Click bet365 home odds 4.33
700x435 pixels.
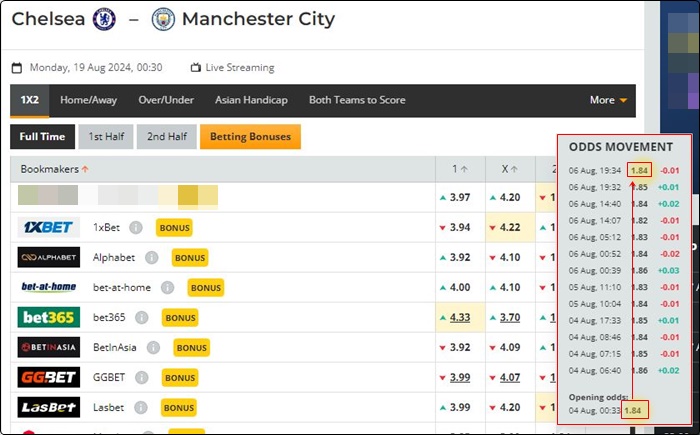point(460,318)
